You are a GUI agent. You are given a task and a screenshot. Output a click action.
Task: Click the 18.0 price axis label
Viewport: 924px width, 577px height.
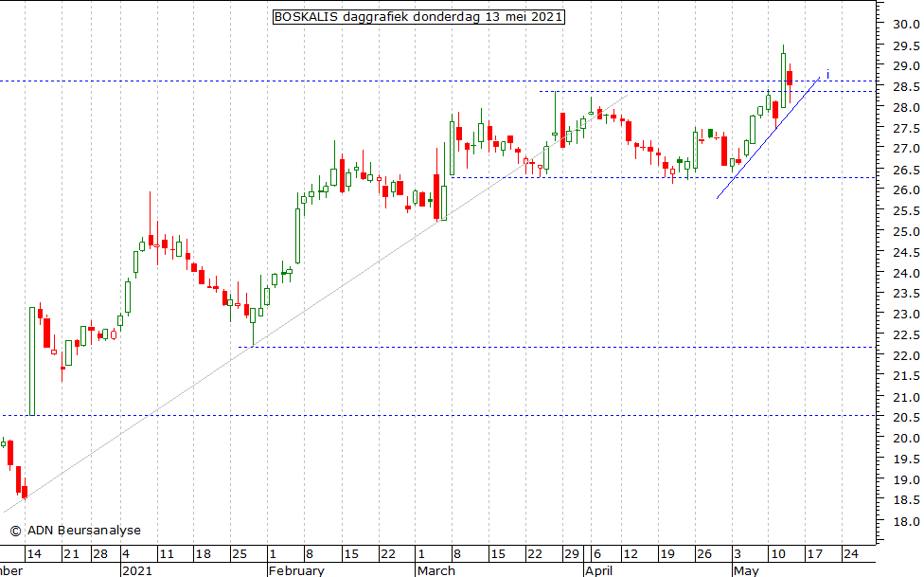[x=906, y=521]
